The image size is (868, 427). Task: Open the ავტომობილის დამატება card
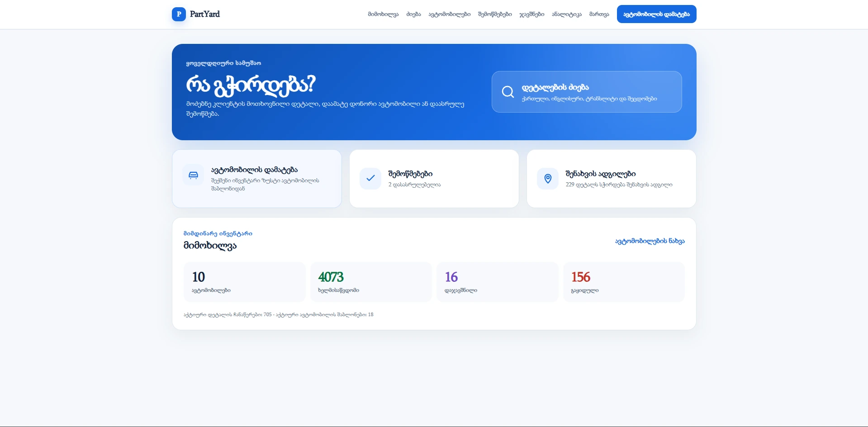point(257,179)
